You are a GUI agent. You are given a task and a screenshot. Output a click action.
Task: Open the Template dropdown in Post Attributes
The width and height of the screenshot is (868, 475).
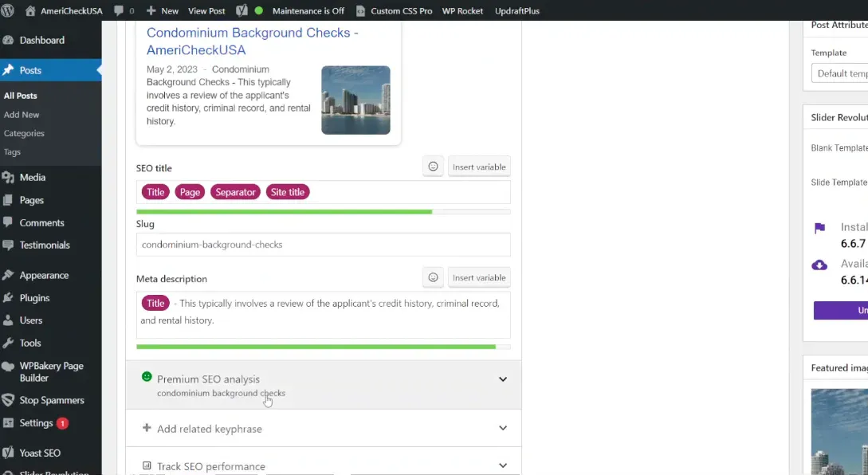tap(841, 73)
